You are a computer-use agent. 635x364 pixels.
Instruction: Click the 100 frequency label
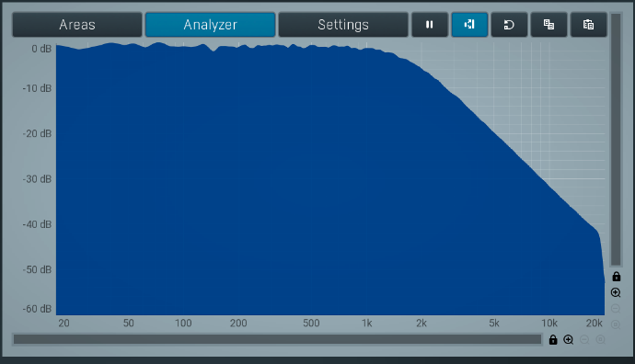tap(183, 324)
